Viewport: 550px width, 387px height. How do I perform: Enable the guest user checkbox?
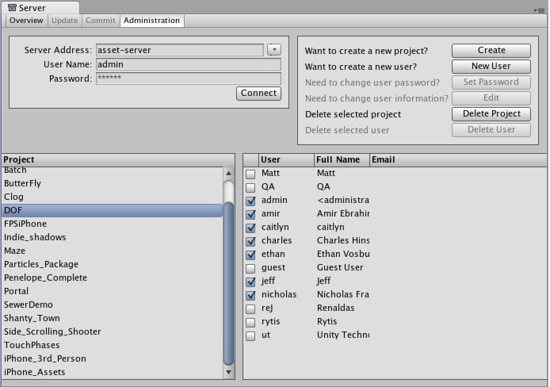point(250,269)
